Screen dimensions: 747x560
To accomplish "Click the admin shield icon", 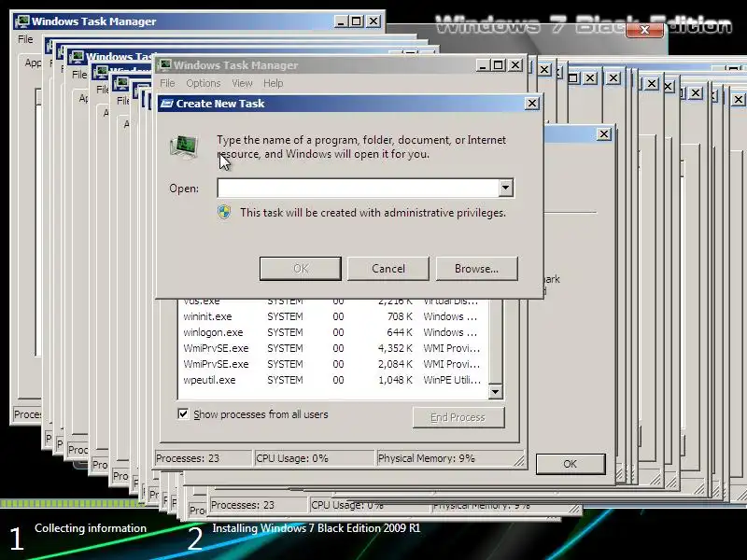I will [x=224, y=212].
